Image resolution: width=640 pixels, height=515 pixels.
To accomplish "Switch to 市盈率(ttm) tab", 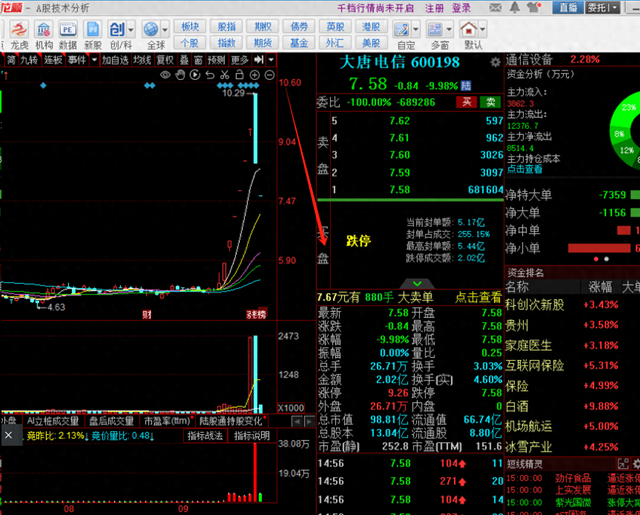I will pyautogui.click(x=167, y=421).
